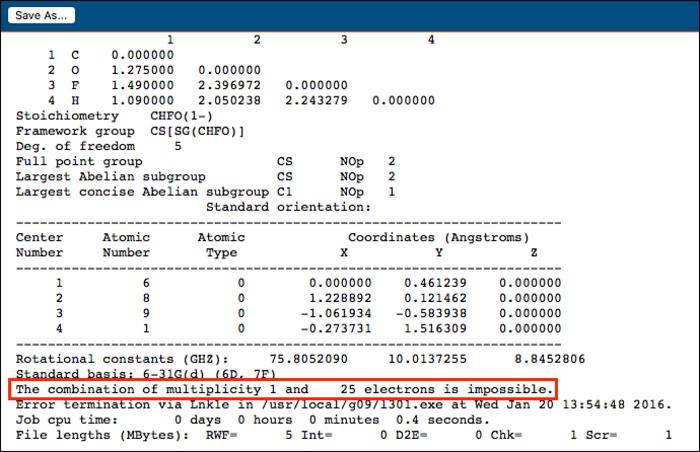700x452 pixels.
Task: Click the Coordinates (Angstroms) column header
Action: click(435, 238)
